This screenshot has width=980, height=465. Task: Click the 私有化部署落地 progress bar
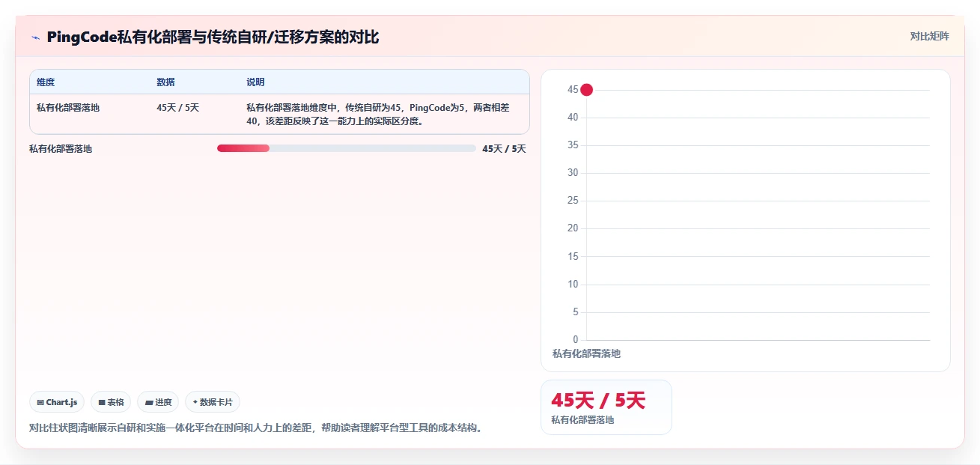347,148
